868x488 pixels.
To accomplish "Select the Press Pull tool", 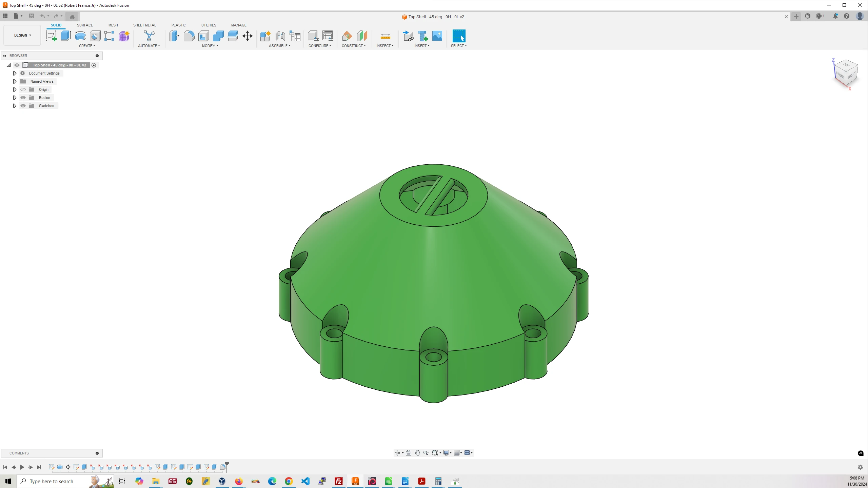I will point(174,36).
